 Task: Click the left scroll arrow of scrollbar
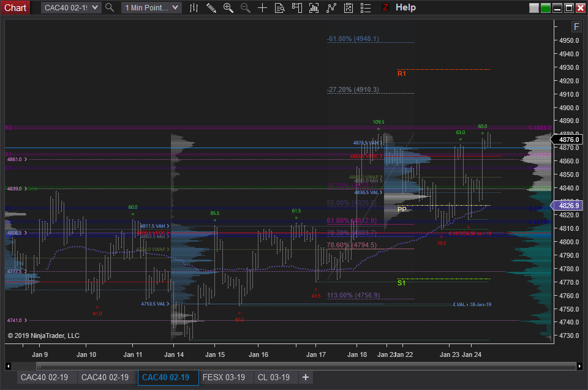pos(8,366)
